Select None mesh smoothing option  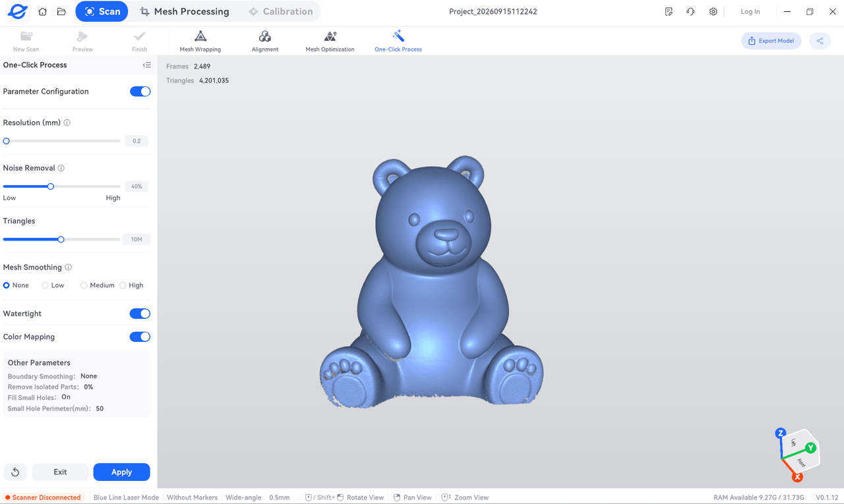[x=16, y=285]
